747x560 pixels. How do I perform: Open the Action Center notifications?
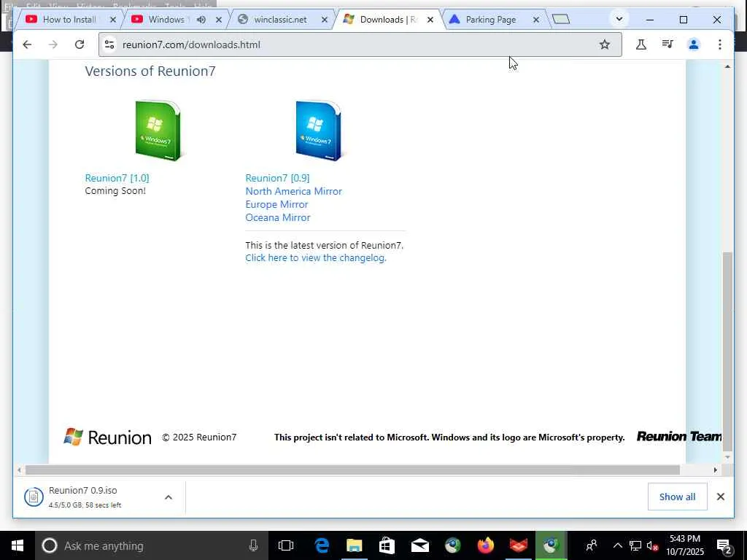click(x=724, y=545)
